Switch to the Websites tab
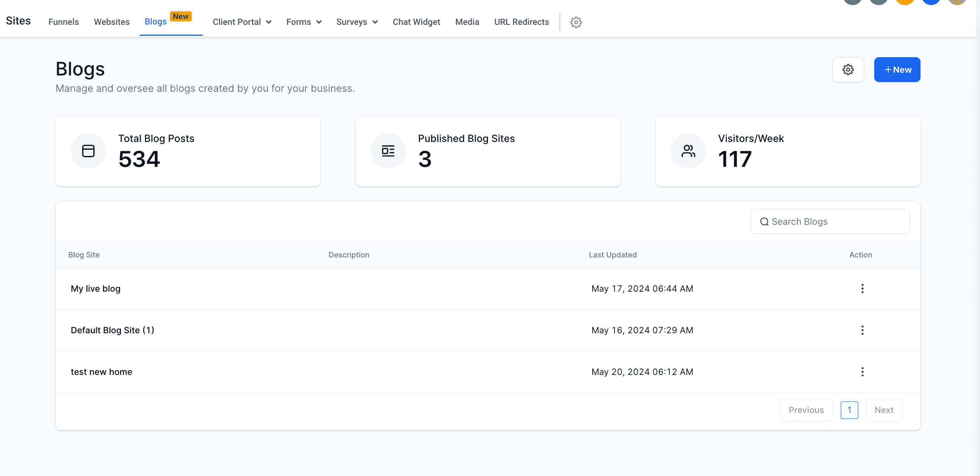Screen dimensions: 980x476 click(x=112, y=22)
